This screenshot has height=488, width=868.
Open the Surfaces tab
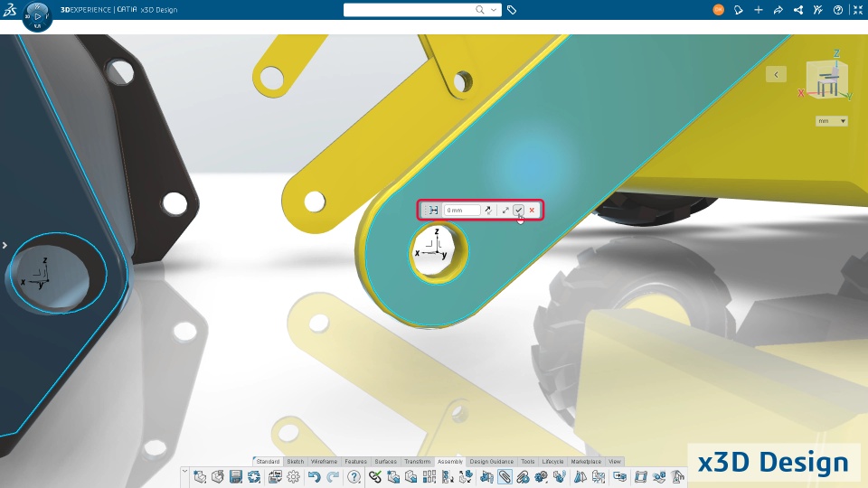point(385,462)
